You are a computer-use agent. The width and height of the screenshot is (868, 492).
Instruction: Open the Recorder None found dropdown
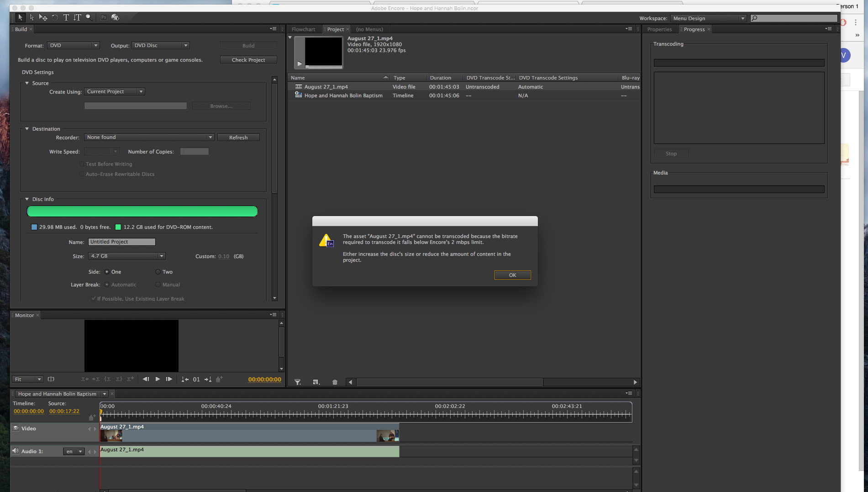pyautogui.click(x=149, y=137)
